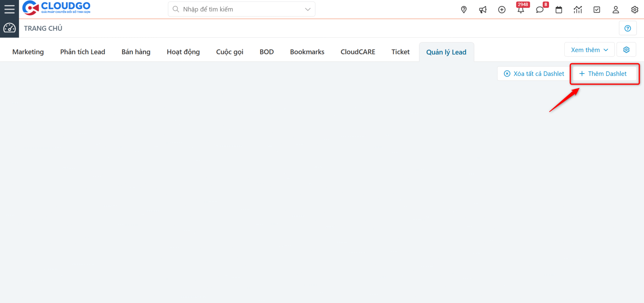The height and width of the screenshot is (303, 644).
Task: Switch to the Phân tích Lead tab
Action: (x=83, y=52)
